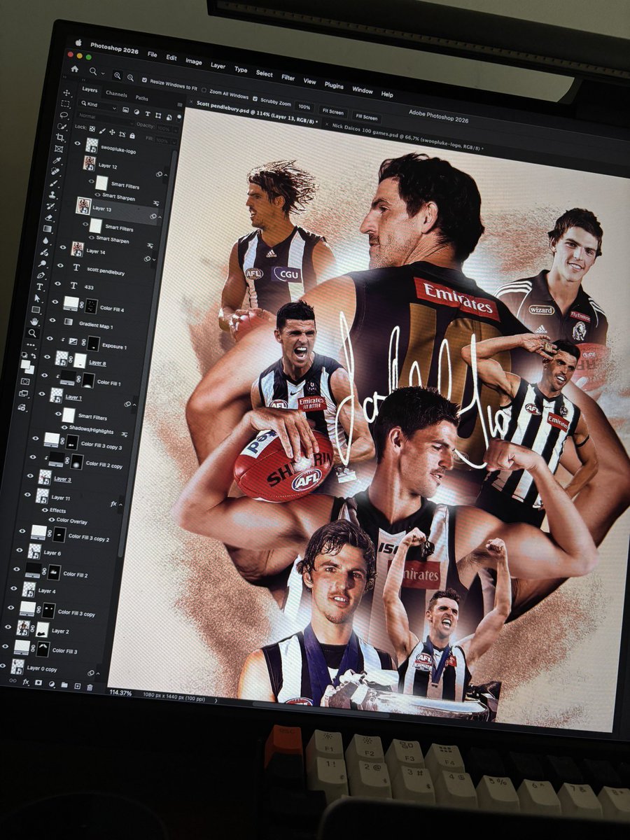Choose the Zoom In magnifier option
The height and width of the screenshot is (840, 630).
coord(117,75)
